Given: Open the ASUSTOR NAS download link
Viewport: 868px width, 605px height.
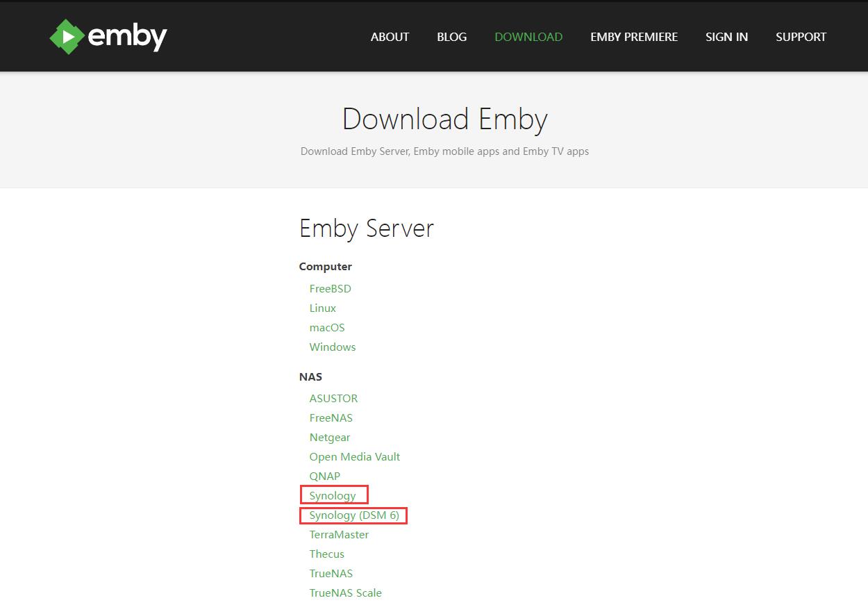Looking at the screenshot, I should tap(333, 398).
